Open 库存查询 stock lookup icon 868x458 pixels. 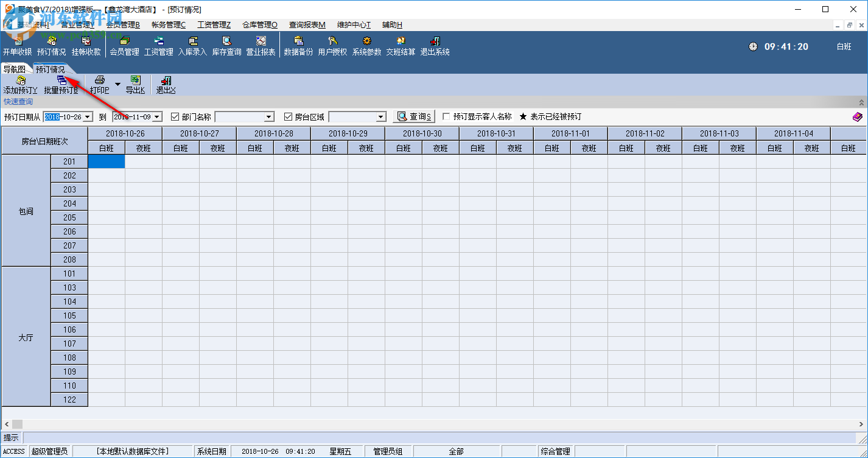(226, 46)
